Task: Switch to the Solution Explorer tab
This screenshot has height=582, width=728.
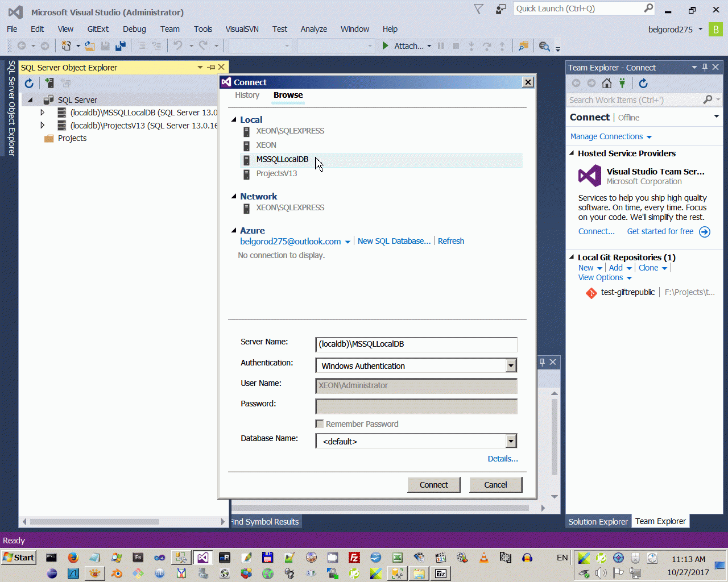Action: pos(598,522)
